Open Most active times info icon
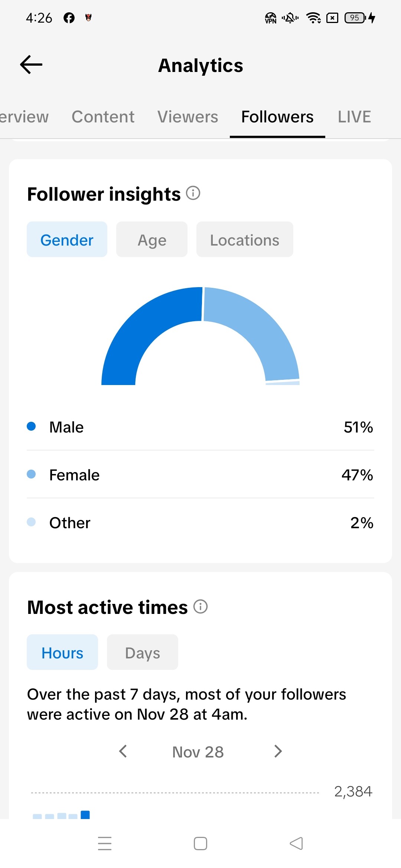Screen dimensions: 401x868 [x=200, y=607]
